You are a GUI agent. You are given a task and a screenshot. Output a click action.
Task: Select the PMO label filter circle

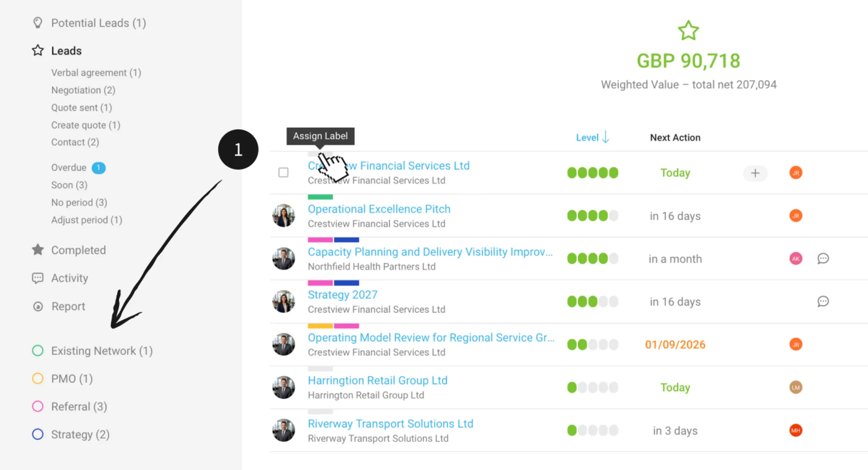[38, 379]
